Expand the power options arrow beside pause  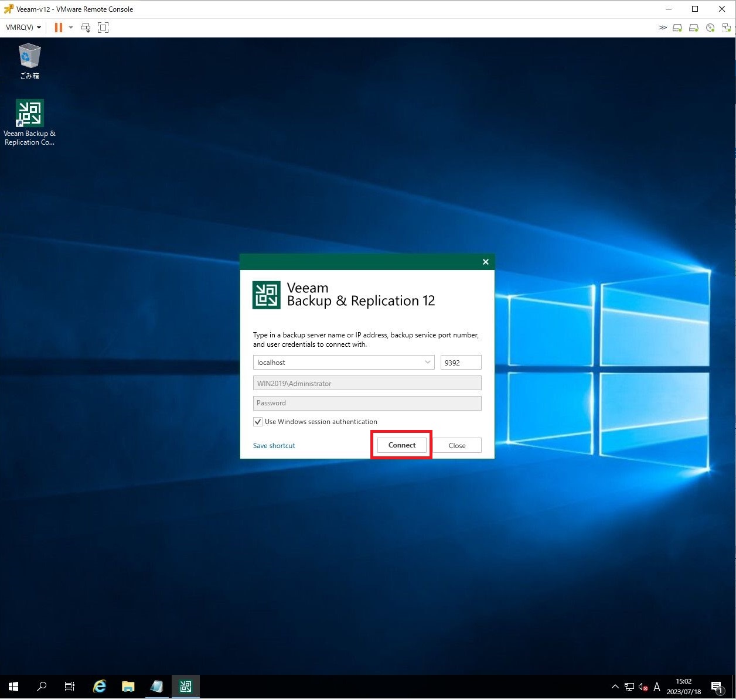[x=71, y=28]
